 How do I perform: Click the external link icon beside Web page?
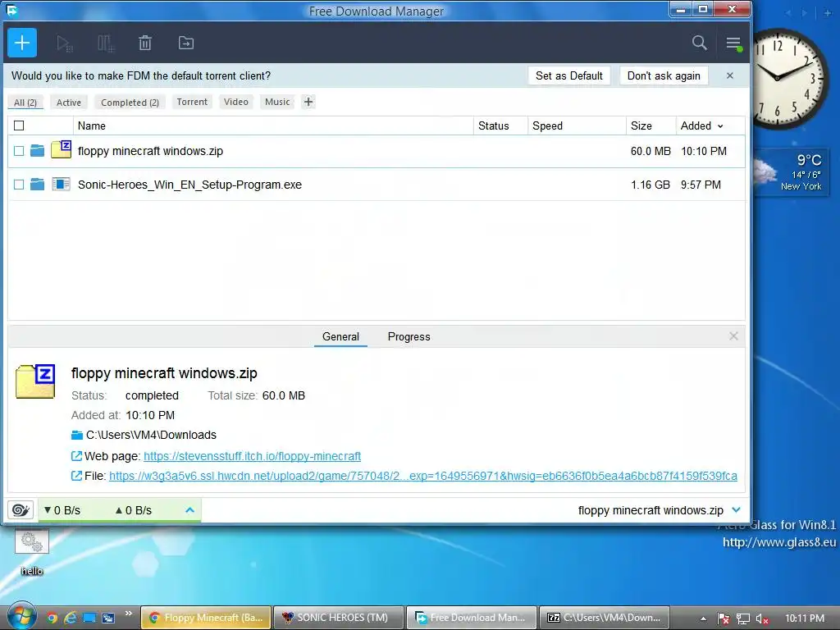click(76, 456)
